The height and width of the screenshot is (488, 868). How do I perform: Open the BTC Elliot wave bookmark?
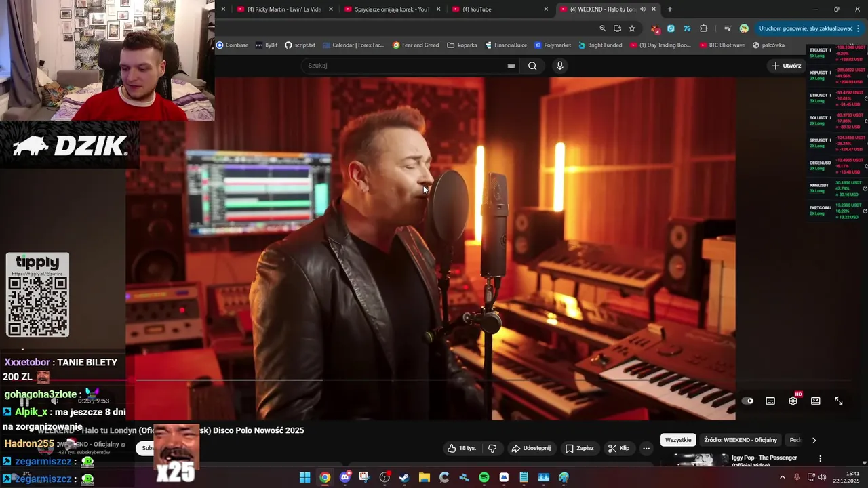(x=722, y=45)
